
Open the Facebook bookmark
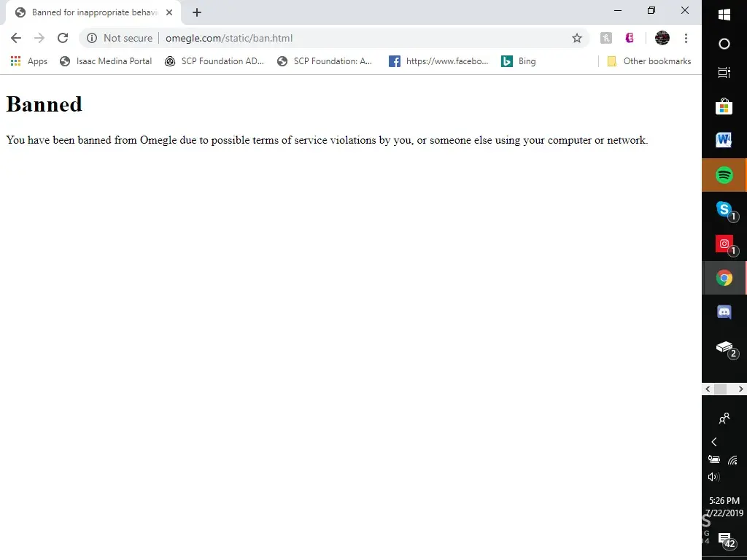click(438, 61)
